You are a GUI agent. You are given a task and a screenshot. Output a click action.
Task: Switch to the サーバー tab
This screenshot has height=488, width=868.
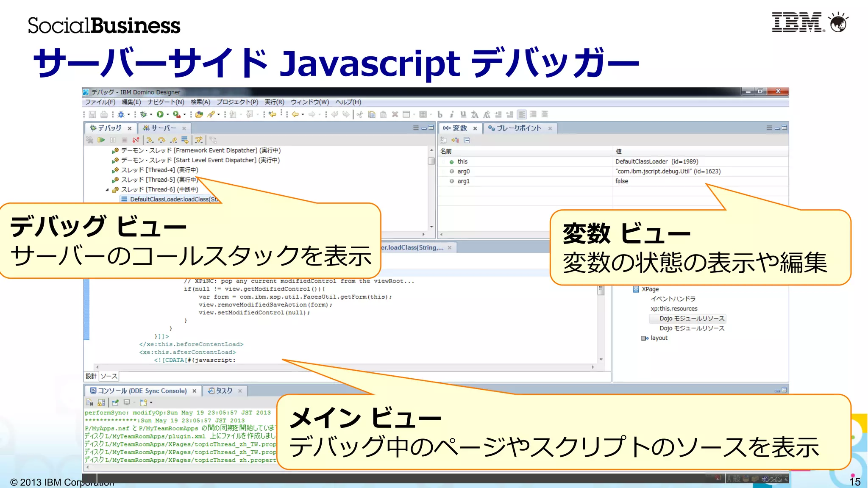pos(164,128)
